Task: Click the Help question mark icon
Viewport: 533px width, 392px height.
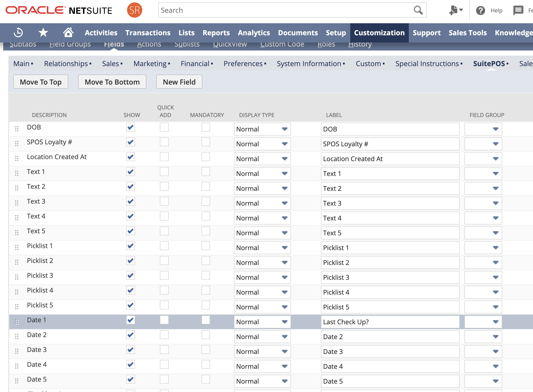Action: coord(480,10)
